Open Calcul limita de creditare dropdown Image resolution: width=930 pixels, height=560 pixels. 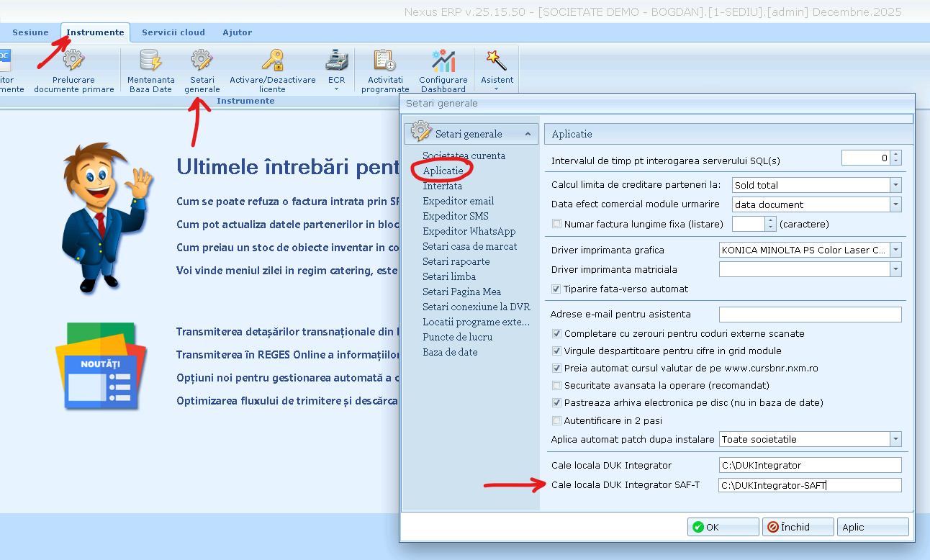pyautogui.click(x=895, y=185)
